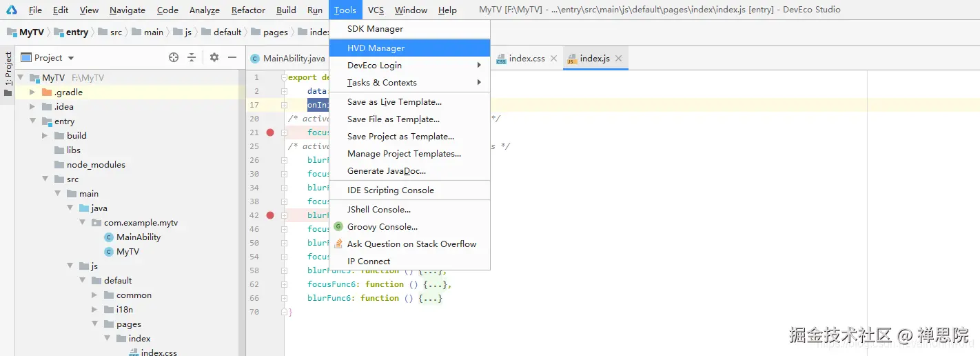Open MyTV class in project tree
The height and width of the screenshot is (356, 980).
[121, 252]
